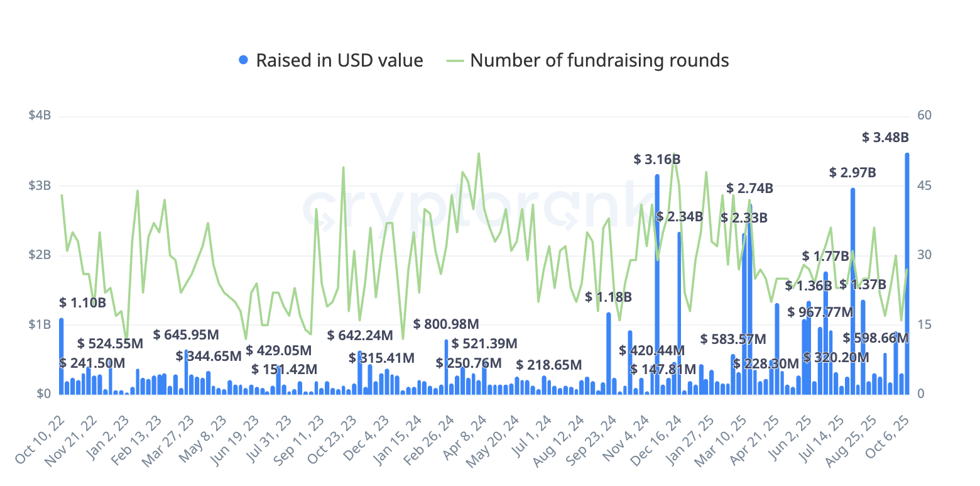Toggle the "Raised in USD value" legend series
980x486 pixels.
click(x=339, y=60)
